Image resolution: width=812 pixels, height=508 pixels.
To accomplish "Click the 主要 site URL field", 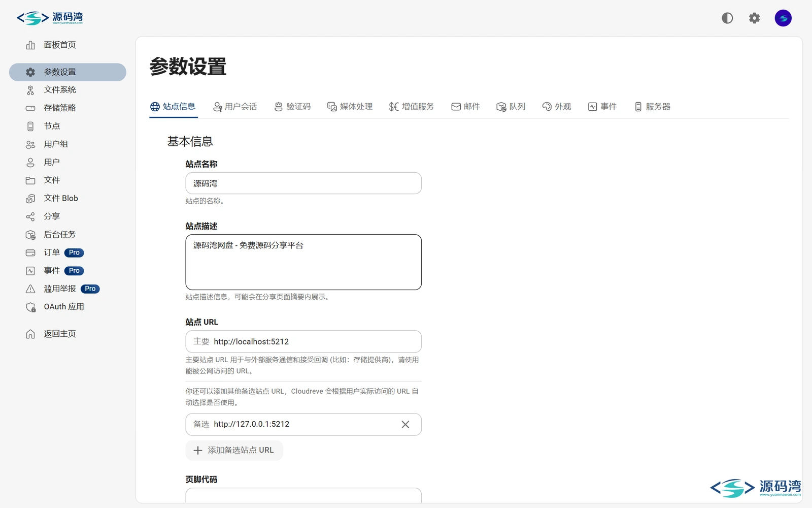I will coord(303,342).
